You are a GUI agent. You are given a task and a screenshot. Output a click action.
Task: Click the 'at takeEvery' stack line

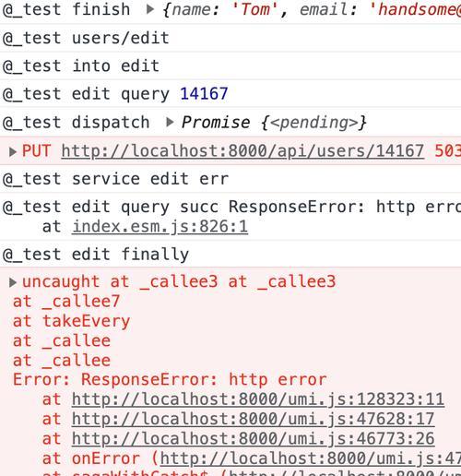(x=72, y=321)
